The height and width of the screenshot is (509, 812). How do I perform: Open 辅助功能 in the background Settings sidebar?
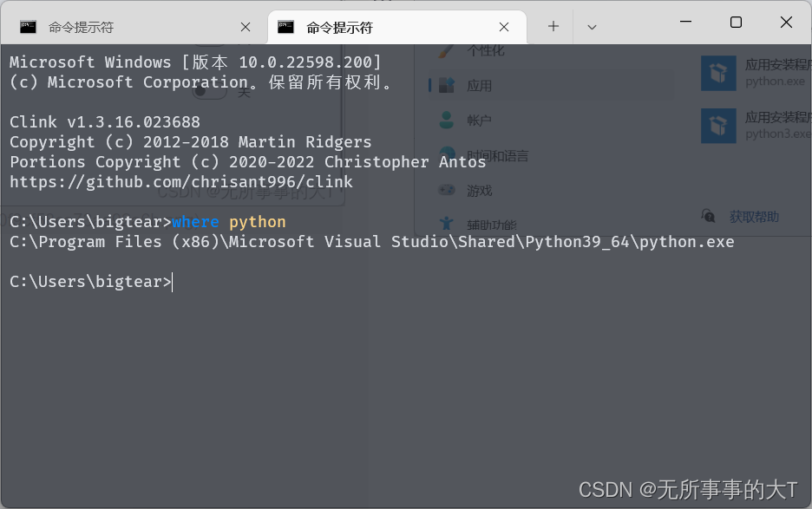pos(491,225)
